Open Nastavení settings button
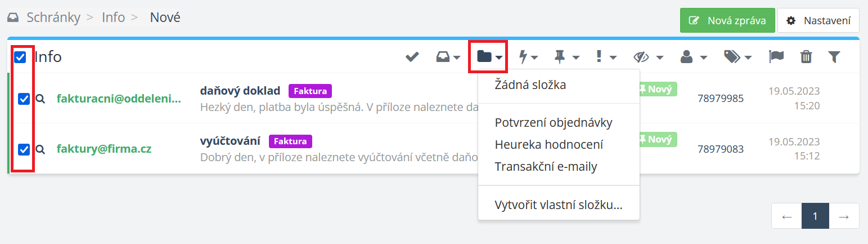 pos(818,21)
